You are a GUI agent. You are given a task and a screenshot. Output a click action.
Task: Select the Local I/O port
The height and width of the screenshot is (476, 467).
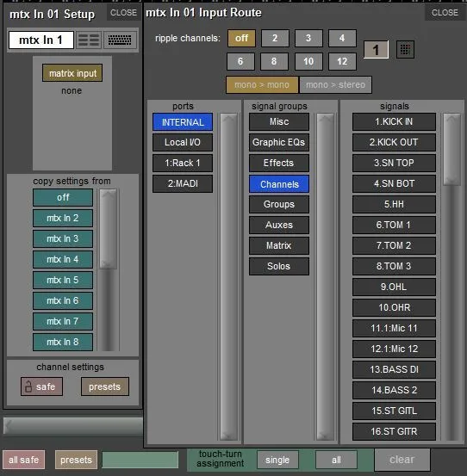coord(183,142)
